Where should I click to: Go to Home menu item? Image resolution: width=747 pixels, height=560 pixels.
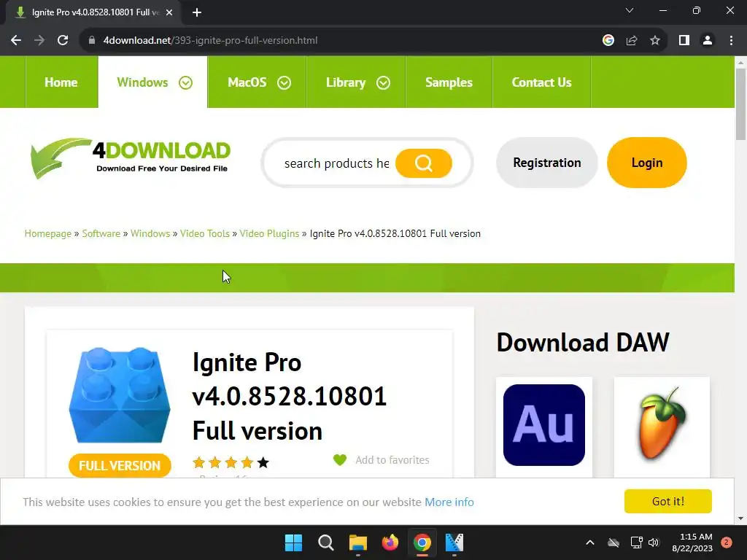pyautogui.click(x=61, y=82)
